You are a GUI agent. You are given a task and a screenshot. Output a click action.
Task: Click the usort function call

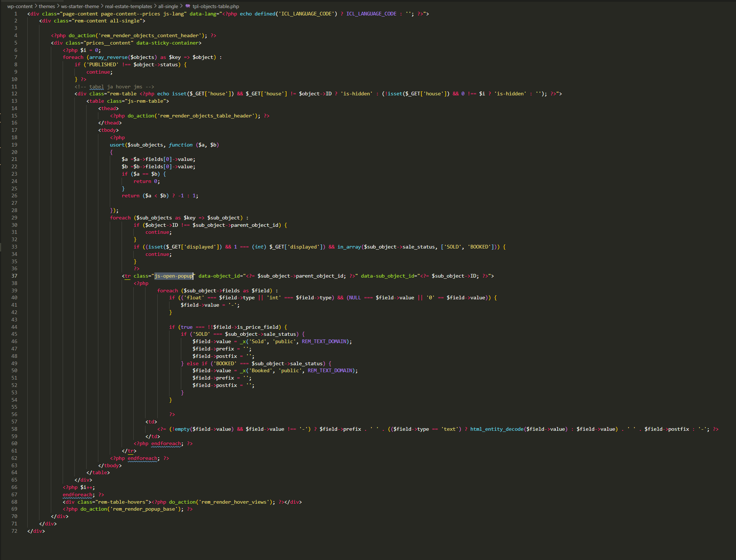coord(117,145)
